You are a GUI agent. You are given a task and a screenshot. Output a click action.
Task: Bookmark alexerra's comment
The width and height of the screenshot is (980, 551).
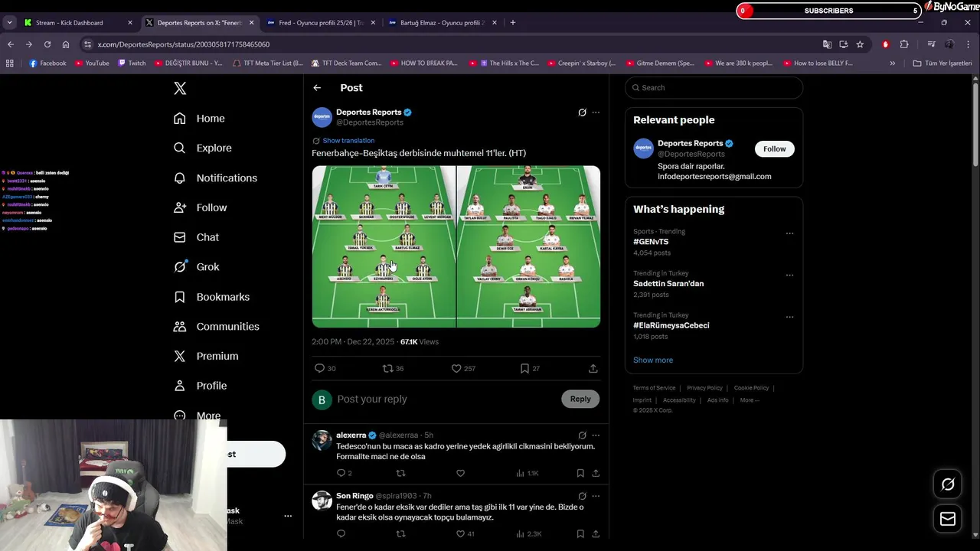tap(580, 474)
